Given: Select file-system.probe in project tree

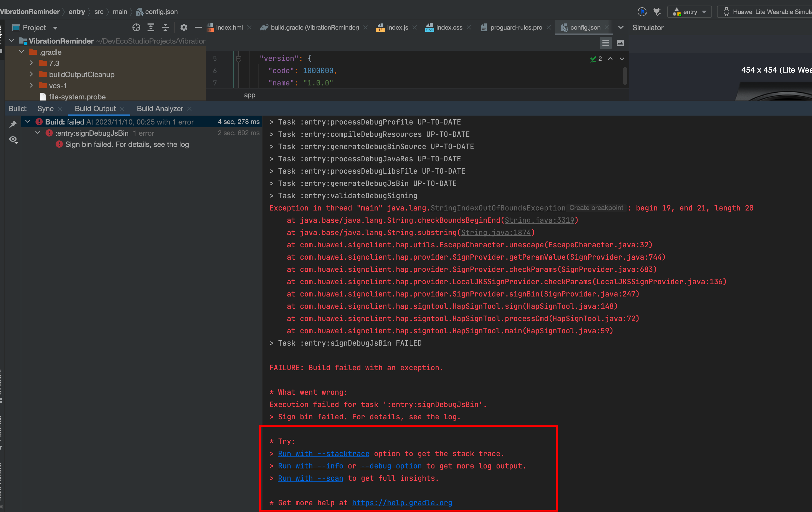Looking at the screenshot, I should tap(77, 97).
